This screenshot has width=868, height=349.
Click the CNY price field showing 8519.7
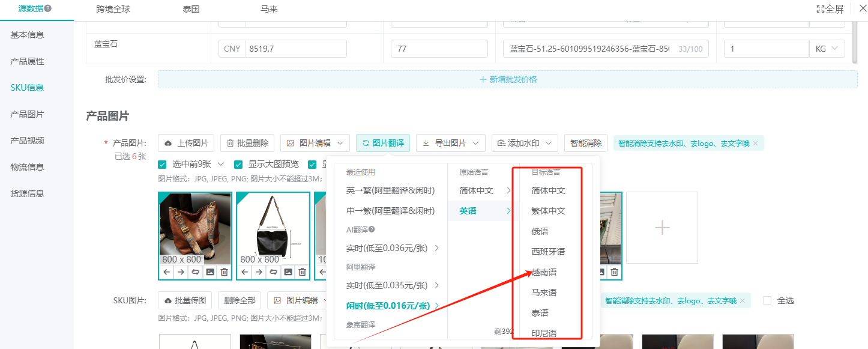coord(295,49)
